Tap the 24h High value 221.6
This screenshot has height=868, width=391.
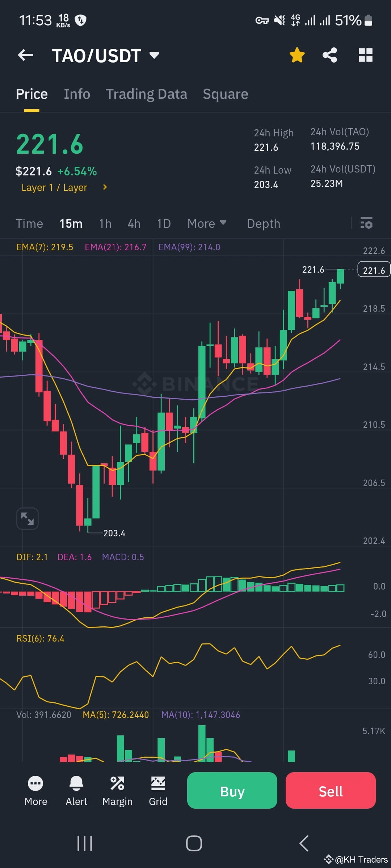pos(266,148)
